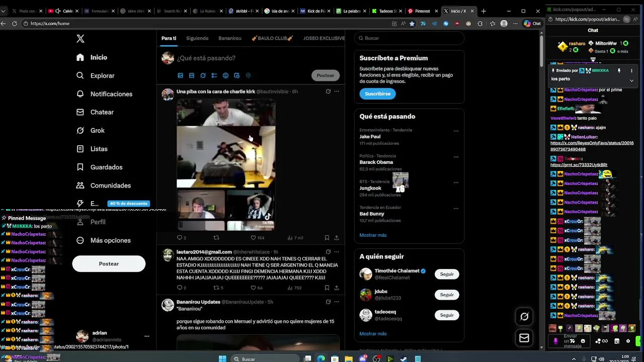The height and width of the screenshot is (362, 644).
Task: Bookmark page with address bar star icon
Action: (x=412, y=24)
